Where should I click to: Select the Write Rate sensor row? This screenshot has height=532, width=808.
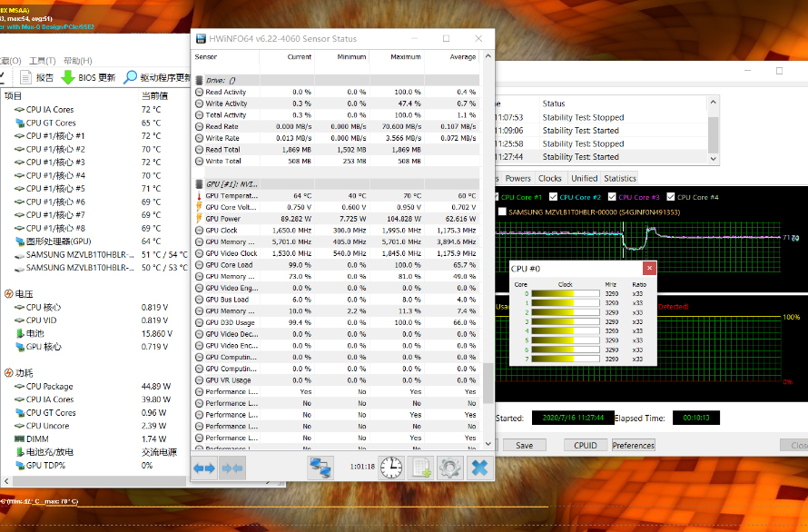click(336, 138)
